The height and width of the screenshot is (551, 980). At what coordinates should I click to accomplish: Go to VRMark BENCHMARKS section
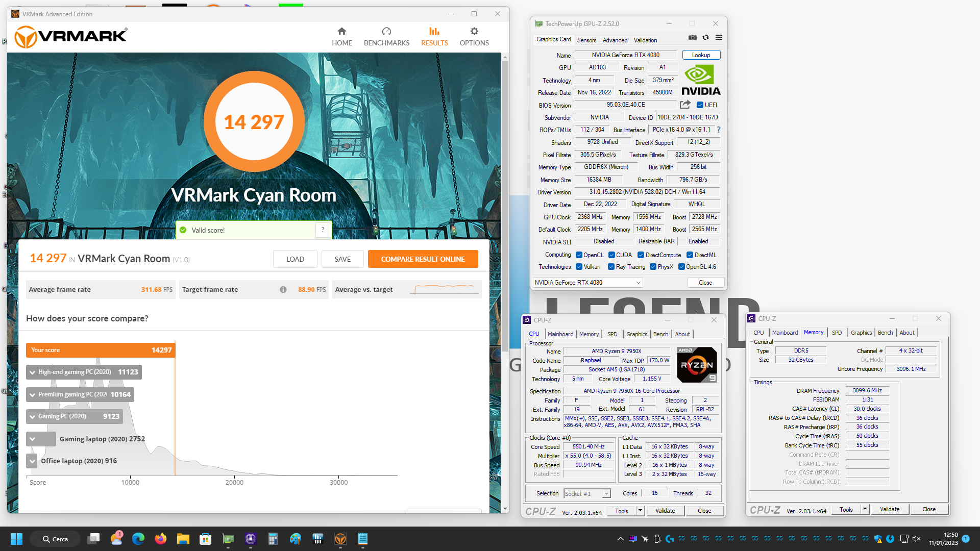pyautogui.click(x=386, y=37)
